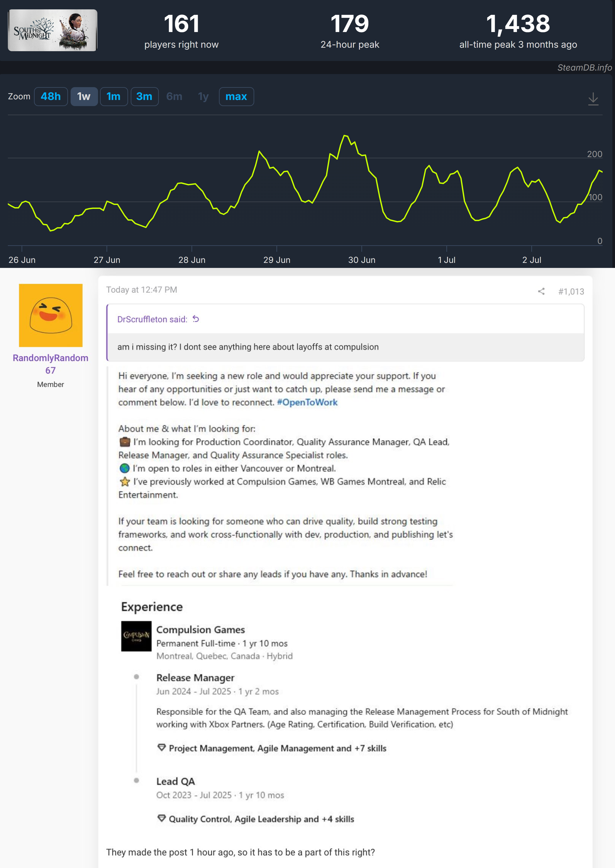Open RandomlyRandom67's laughing emoji avatar

[x=51, y=315]
